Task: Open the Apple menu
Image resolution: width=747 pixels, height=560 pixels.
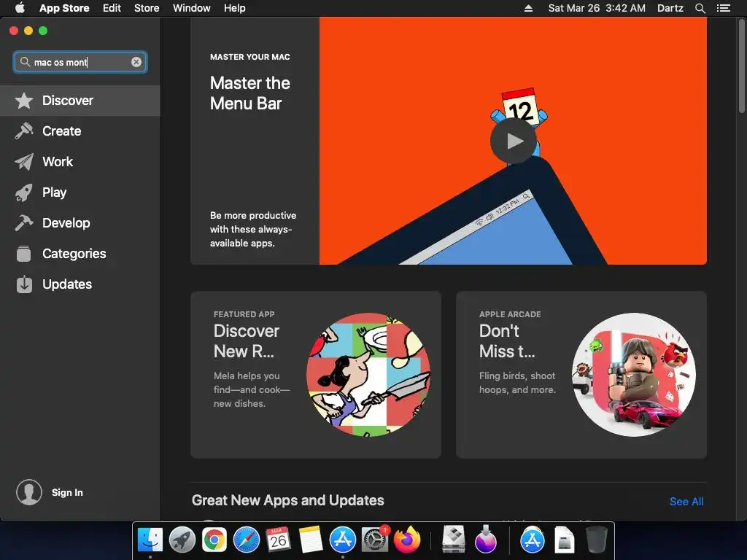Action: point(20,8)
